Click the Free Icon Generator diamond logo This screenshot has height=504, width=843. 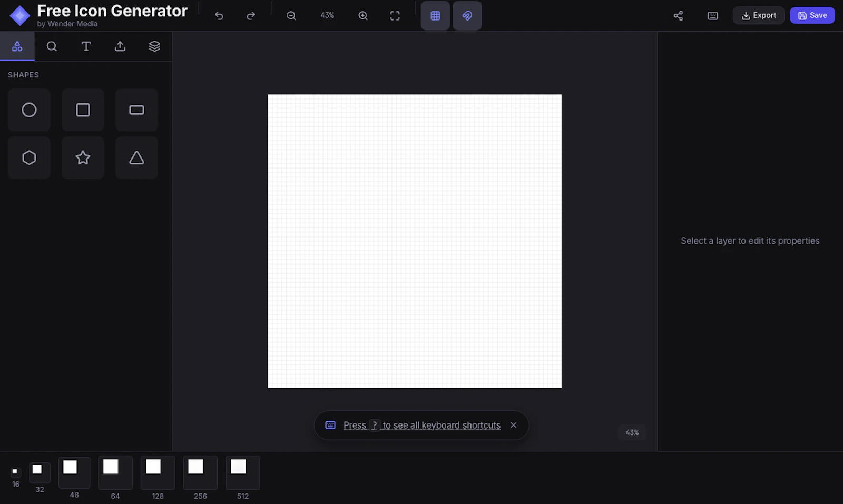(19, 16)
